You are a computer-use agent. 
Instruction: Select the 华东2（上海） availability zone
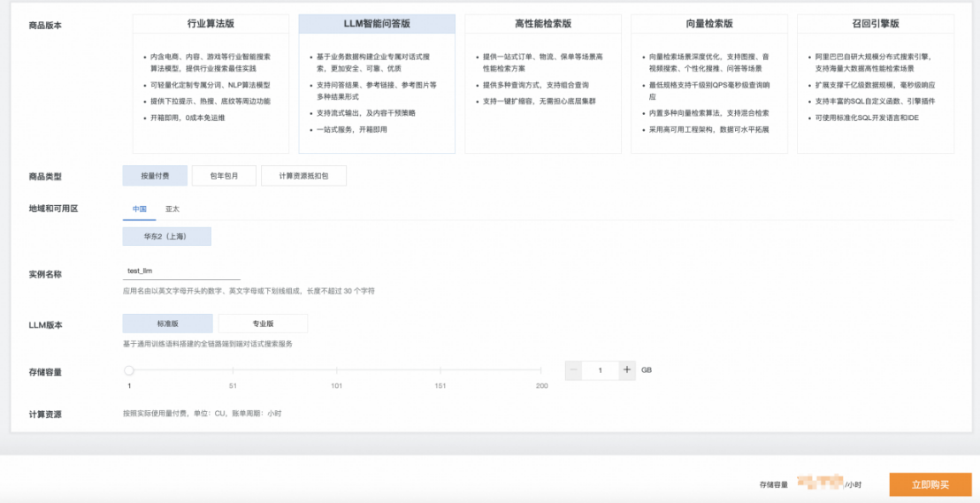pos(167,237)
